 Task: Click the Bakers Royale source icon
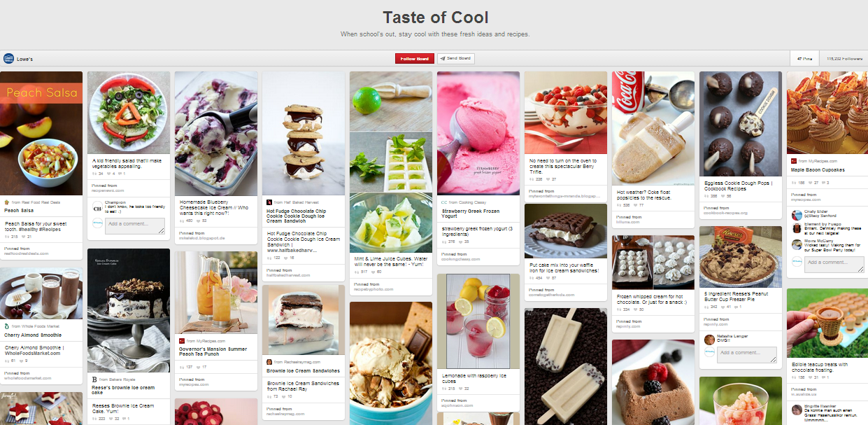pos(94,379)
